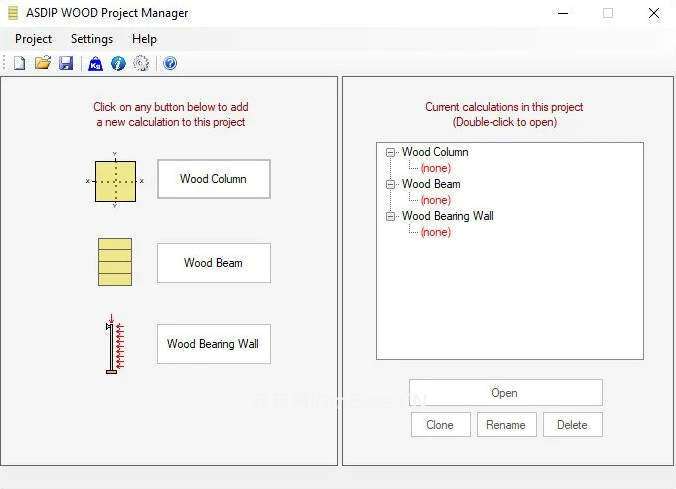The image size is (676, 489).
Task: Open project info blue 'i' icon
Action: 118,64
